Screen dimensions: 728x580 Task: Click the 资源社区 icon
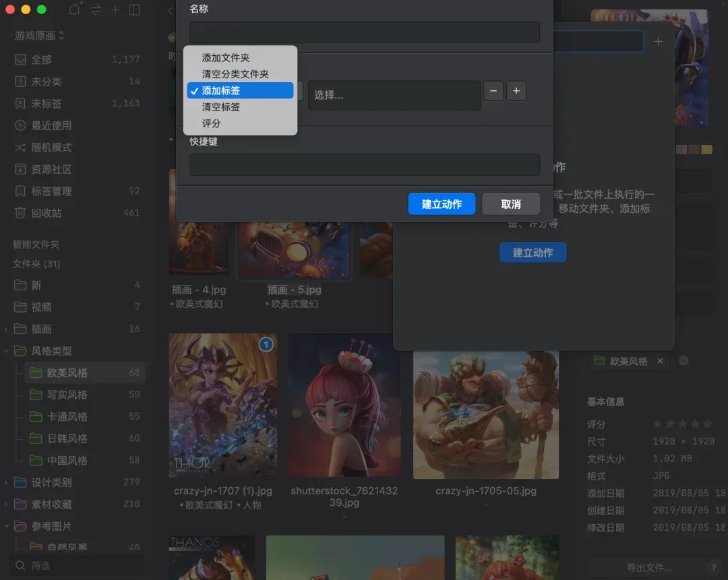20,169
